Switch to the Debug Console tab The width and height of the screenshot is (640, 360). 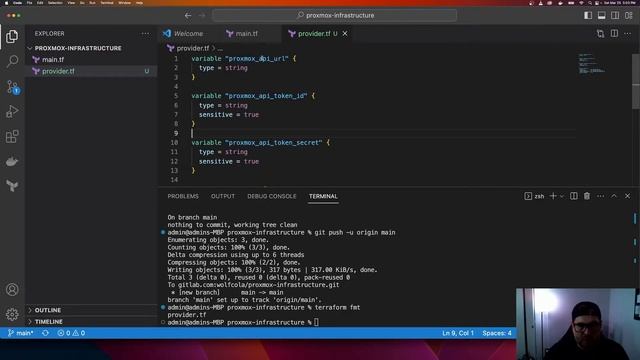click(x=271, y=196)
